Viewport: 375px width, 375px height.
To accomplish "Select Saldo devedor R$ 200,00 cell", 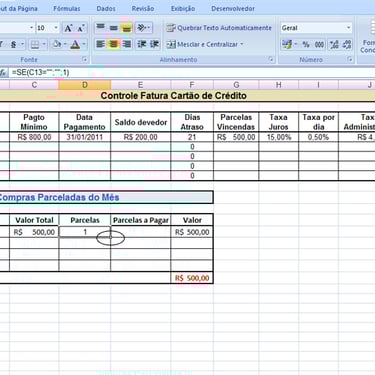I will 140,137.
